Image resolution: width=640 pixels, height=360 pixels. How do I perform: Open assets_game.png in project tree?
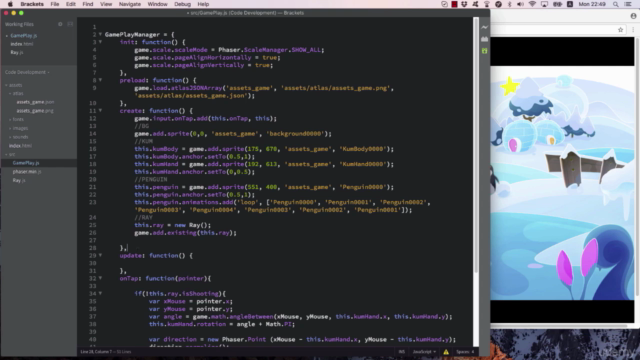pos(35,111)
